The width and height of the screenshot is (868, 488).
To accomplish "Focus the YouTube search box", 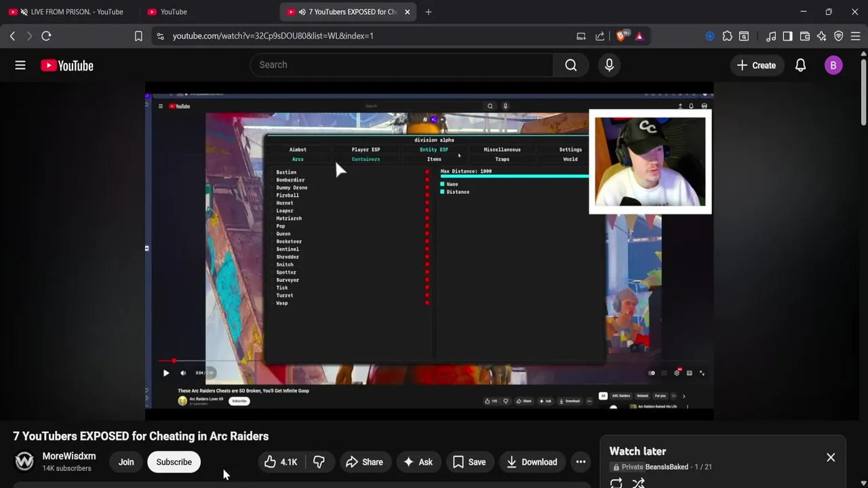I will pos(401,65).
